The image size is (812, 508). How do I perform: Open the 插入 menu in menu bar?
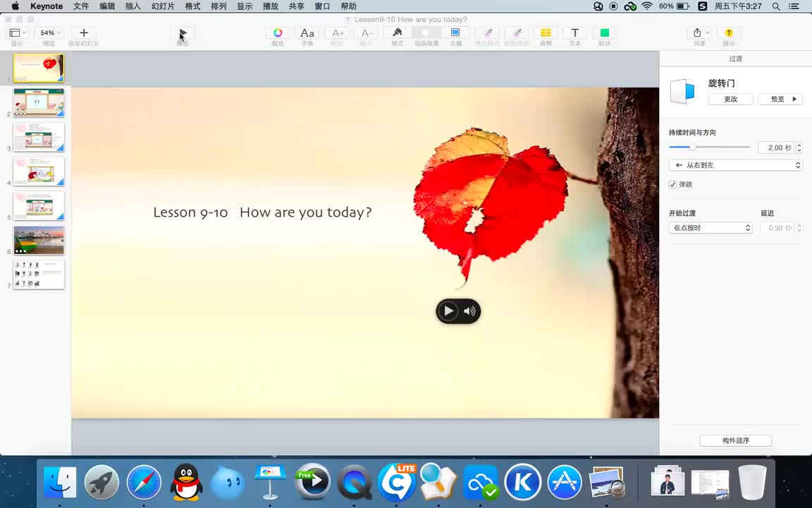pyautogui.click(x=133, y=6)
